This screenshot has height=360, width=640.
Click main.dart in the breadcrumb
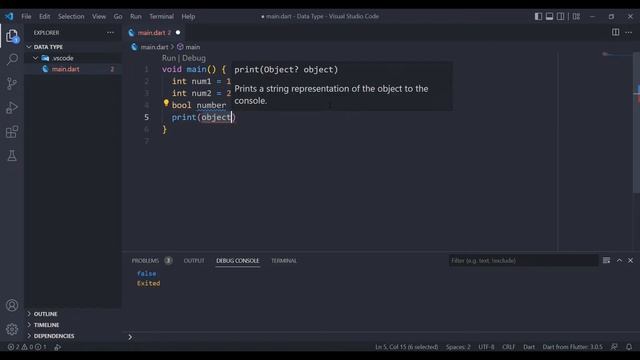click(154, 47)
